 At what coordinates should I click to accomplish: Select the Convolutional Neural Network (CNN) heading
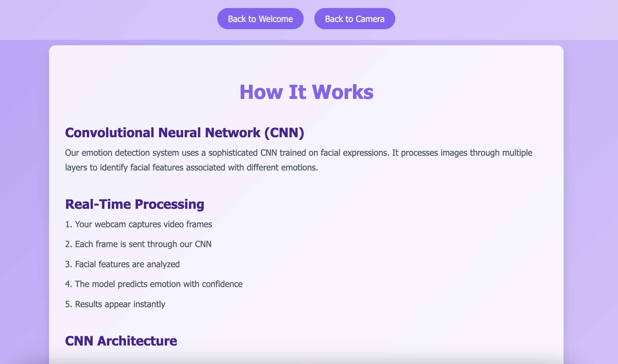(x=184, y=133)
